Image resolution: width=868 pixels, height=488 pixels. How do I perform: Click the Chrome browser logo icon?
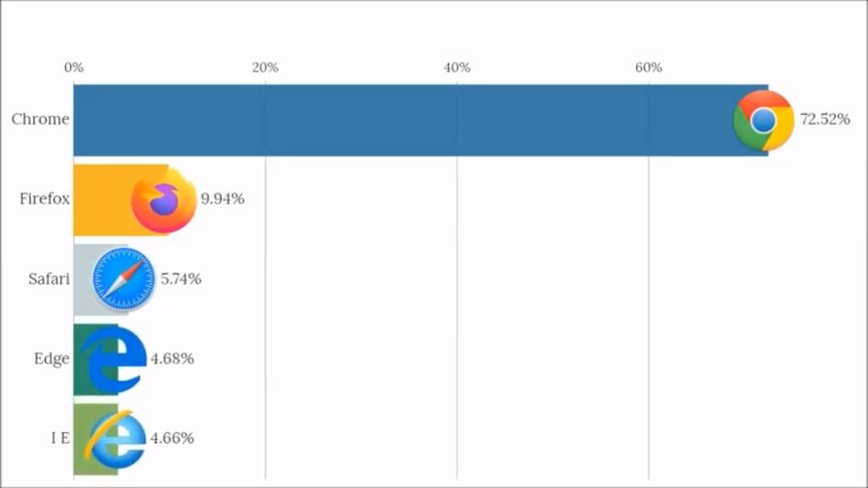pos(763,120)
